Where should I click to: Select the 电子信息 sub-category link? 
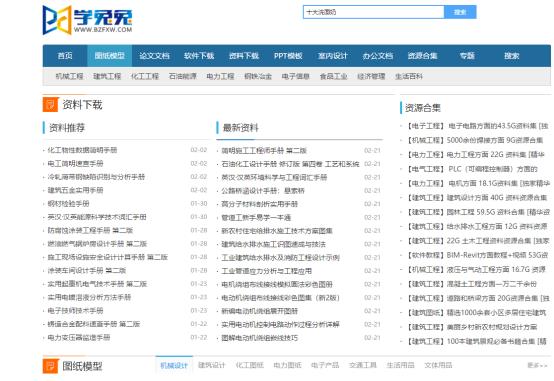(296, 76)
